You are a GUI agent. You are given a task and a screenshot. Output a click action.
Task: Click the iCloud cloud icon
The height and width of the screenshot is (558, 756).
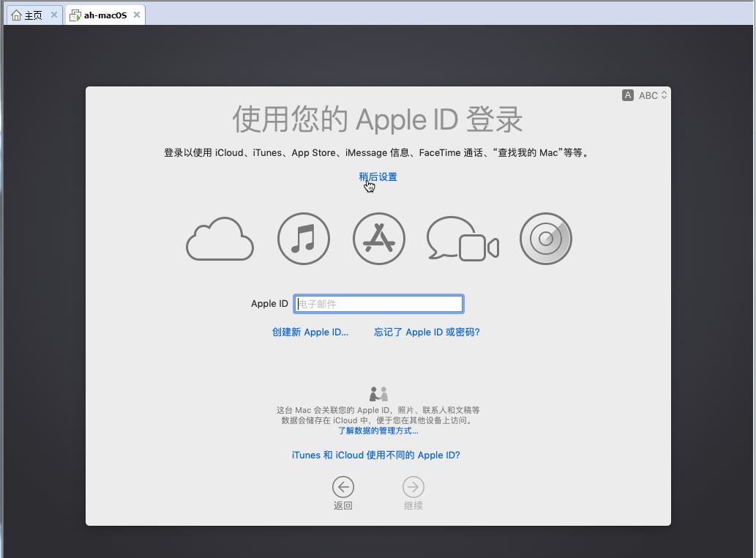(x=220, y=239)
